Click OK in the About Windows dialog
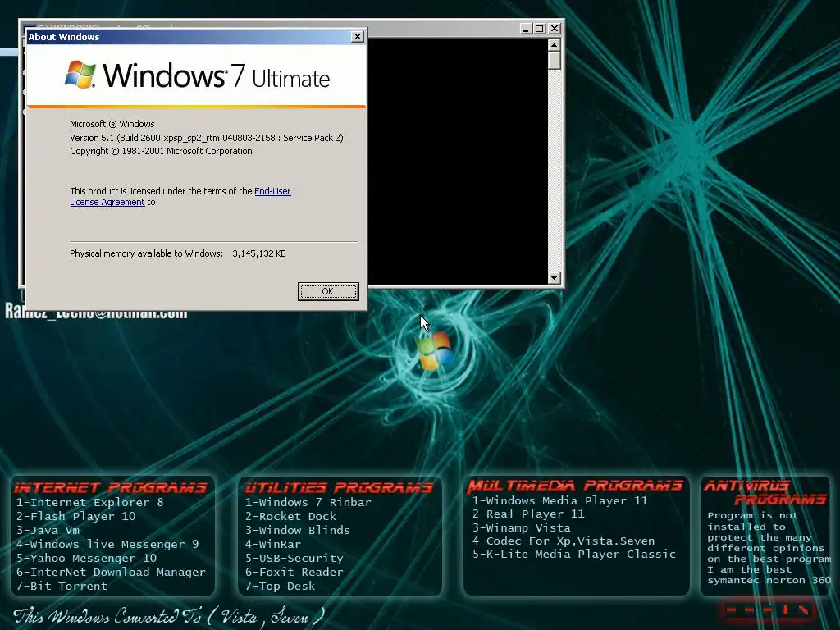The width and height of the screenshot is (840, 630). [328, 291]
